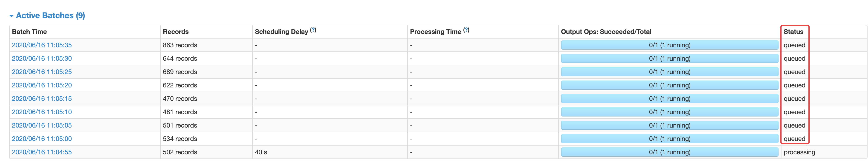The image size is (868, 161).
Task: Click the Status column header
Action: click(x=793, y=31)
